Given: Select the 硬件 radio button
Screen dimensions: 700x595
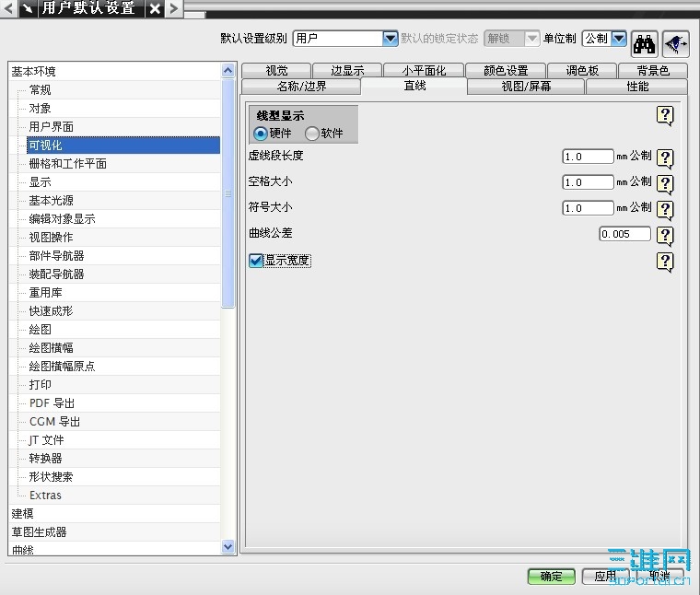Looking at the screenshot, I should pos(261,133).
